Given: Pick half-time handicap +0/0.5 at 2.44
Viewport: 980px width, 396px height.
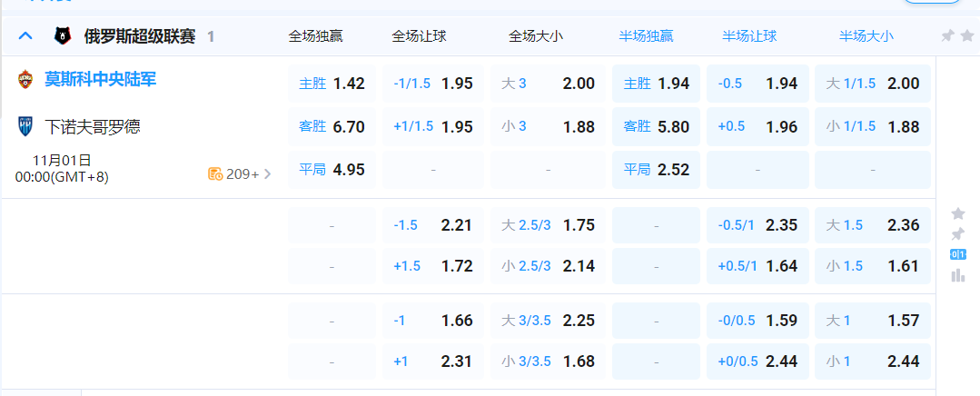Looking at the screenshot, I should 757,361.
